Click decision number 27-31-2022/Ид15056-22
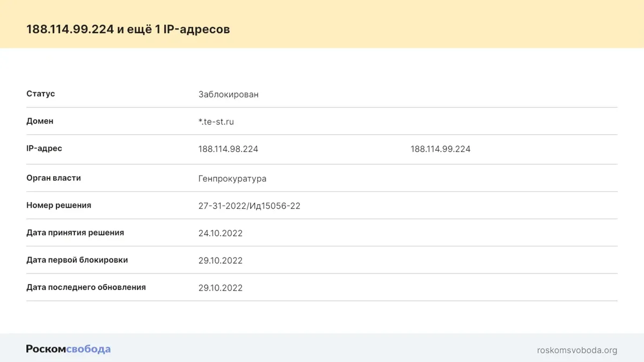The height and width of the screenshot is (362, 644). [249, 206]
